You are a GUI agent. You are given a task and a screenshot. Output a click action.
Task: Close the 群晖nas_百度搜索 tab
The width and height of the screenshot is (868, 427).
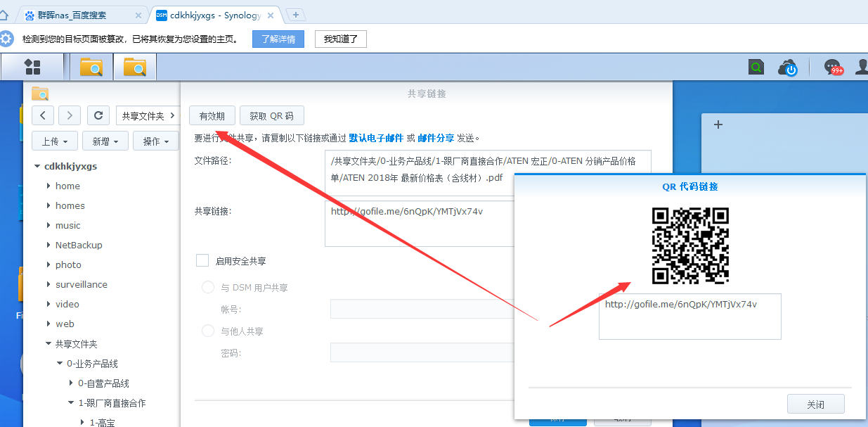pyautogui.click(x=138, y=15)
